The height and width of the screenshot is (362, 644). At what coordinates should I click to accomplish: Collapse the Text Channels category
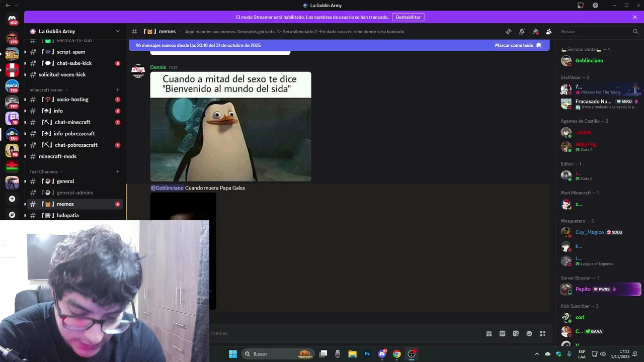point(46,171)
